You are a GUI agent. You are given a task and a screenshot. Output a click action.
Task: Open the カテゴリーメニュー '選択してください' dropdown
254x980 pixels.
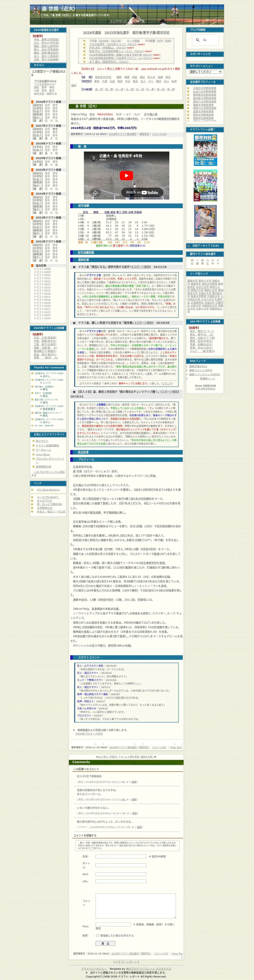(x=205, y=72)
